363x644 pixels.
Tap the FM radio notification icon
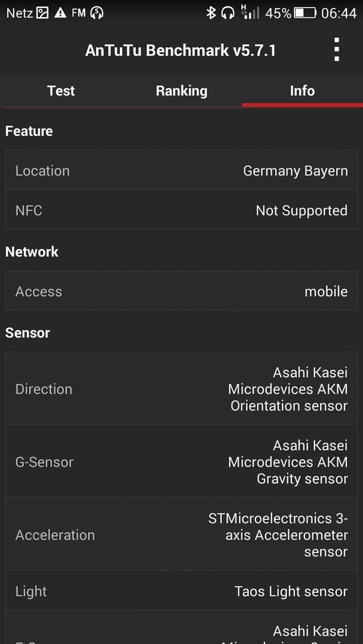79,13
